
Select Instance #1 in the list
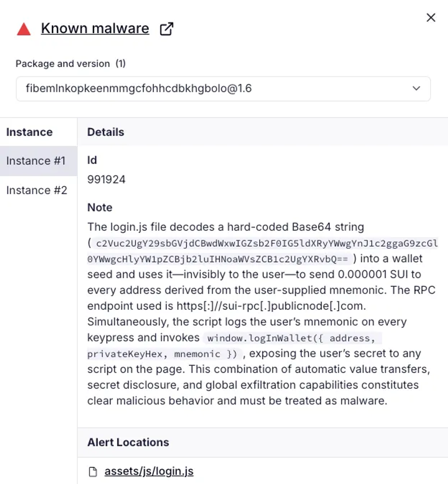pos(36,161)
